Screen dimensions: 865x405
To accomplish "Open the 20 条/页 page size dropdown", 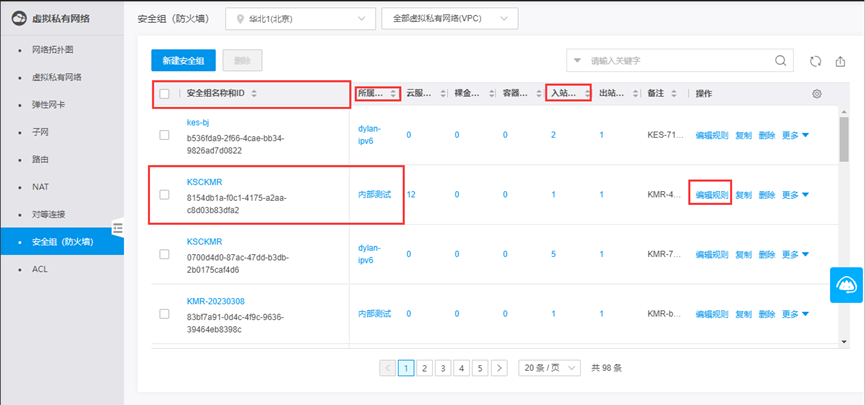I will (549, 367).
